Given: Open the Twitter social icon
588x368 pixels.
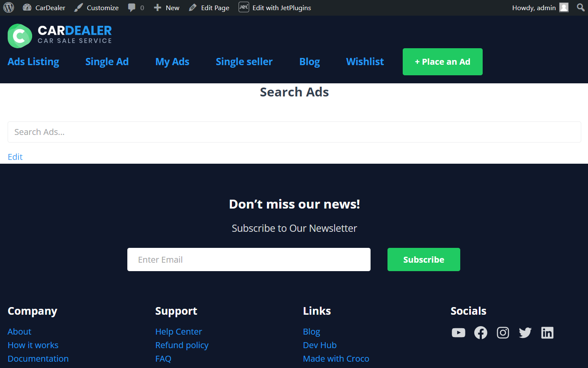Looking at the screenshot, I should click(525, 333).
